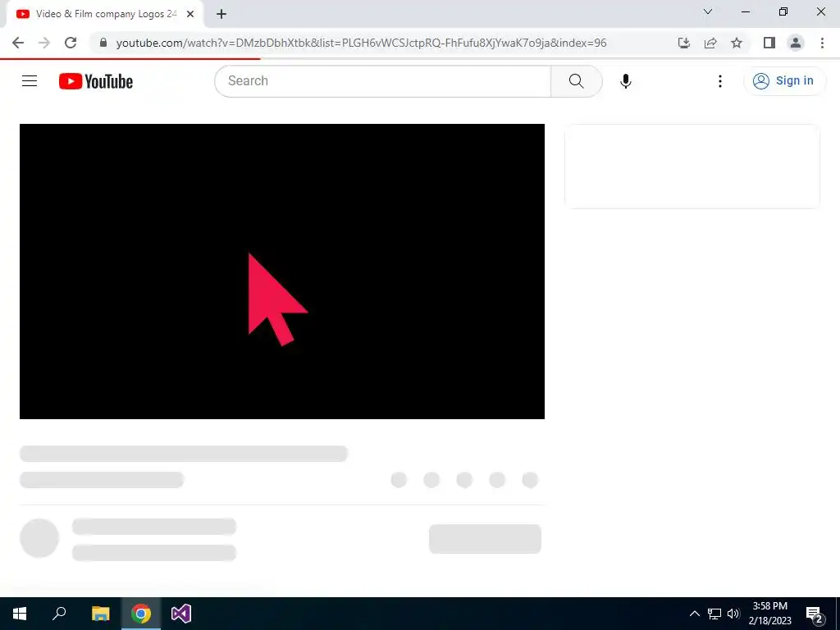840x630 pixels.
Task: Show hidden system tray icons
Action: coord(694,614)
